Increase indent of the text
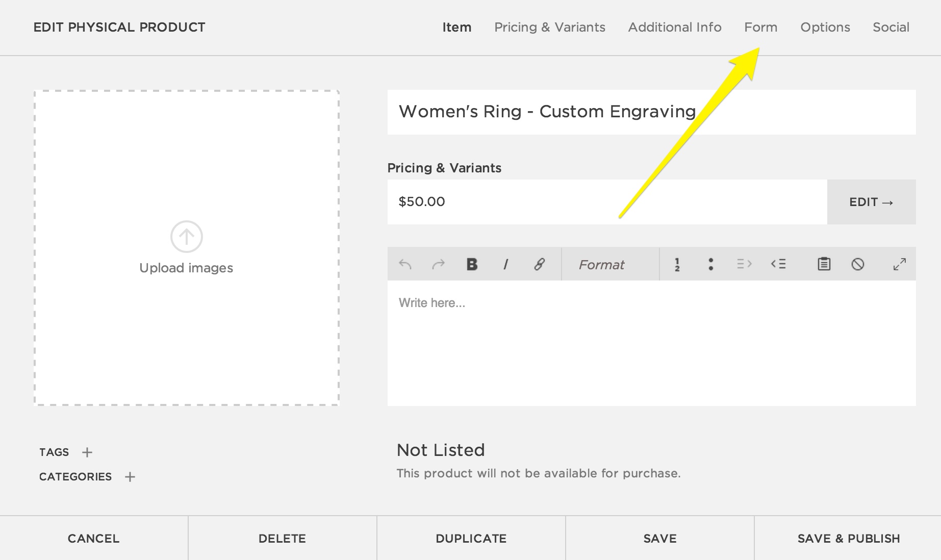The width and height of the screenshot is (941, 560). pos(744,264)
